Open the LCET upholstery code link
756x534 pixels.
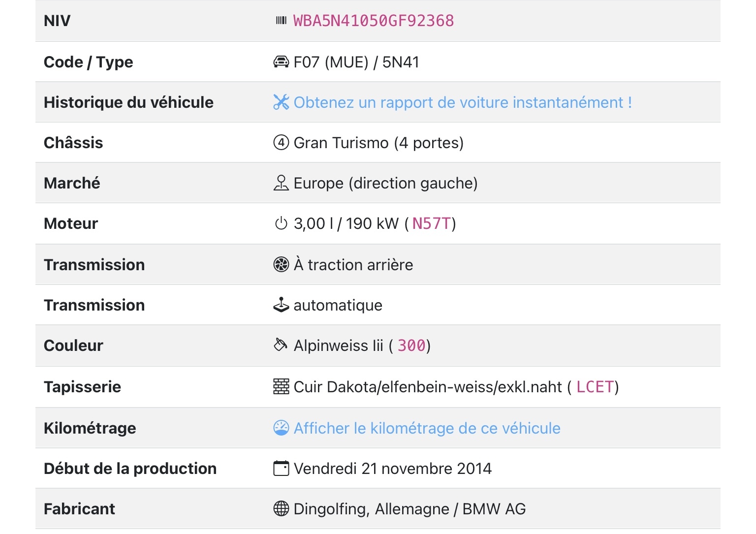point(595,387)
